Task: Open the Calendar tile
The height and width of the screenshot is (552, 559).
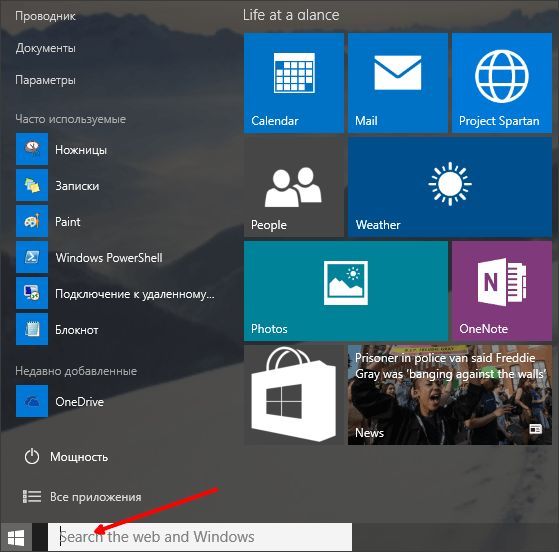Action: [294, 83]
